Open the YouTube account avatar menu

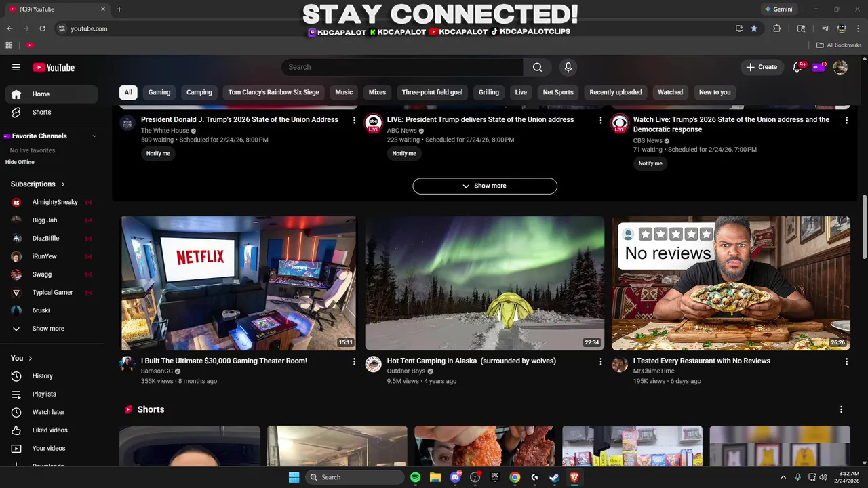click(840, 67)
